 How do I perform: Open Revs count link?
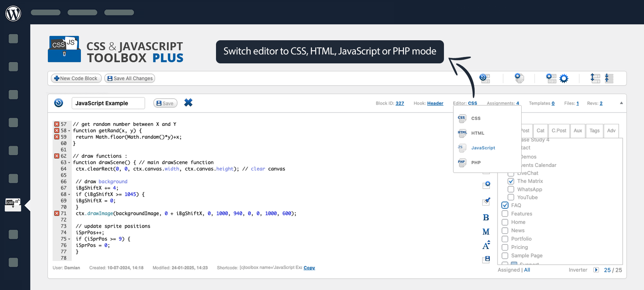pyautogui.click(x=601, y=103)
